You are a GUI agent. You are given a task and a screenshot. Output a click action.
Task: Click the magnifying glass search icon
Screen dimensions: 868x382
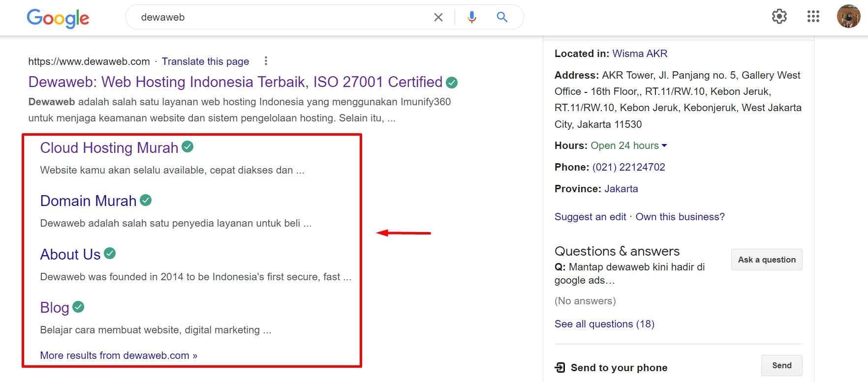[x=502, y=17]
